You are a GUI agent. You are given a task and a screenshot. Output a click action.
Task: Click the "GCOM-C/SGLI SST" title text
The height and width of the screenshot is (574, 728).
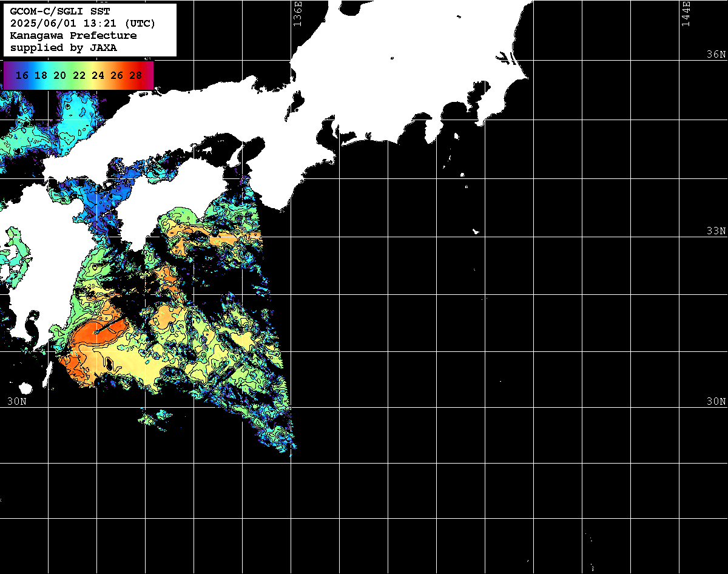59,12
